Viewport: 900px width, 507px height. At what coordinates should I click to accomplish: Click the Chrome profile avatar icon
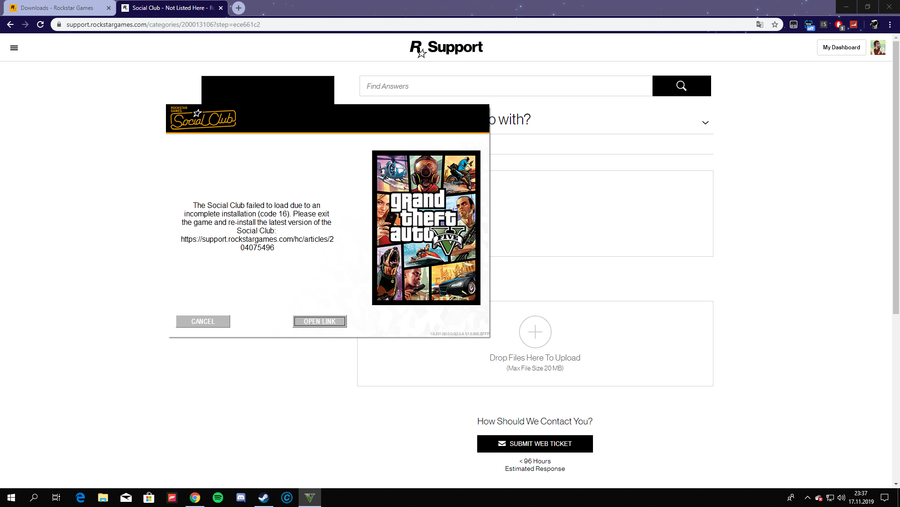tap(874, 24)
